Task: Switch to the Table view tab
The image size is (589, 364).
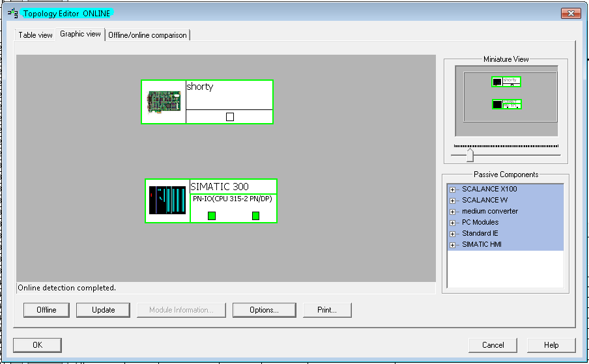Action: point(35,35)
